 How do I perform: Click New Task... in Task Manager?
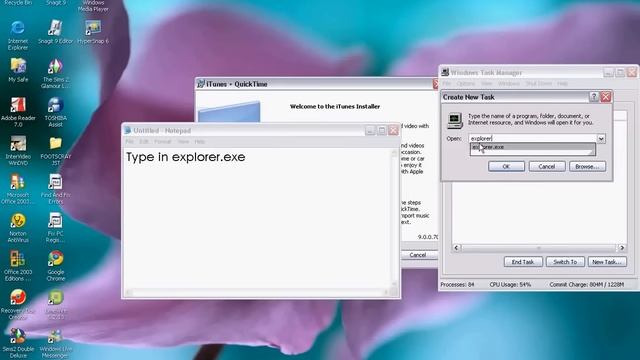click(607, 262)
